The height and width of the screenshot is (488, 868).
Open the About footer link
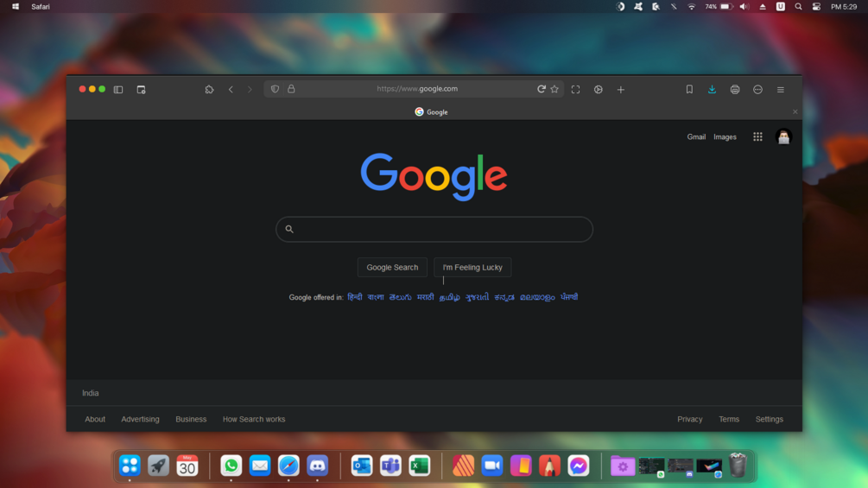(x=95, y=420)
